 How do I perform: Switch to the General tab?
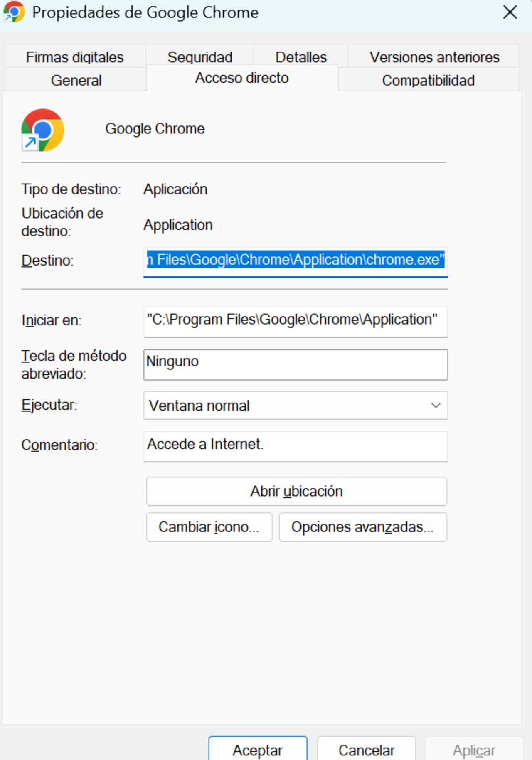point(76,80)
